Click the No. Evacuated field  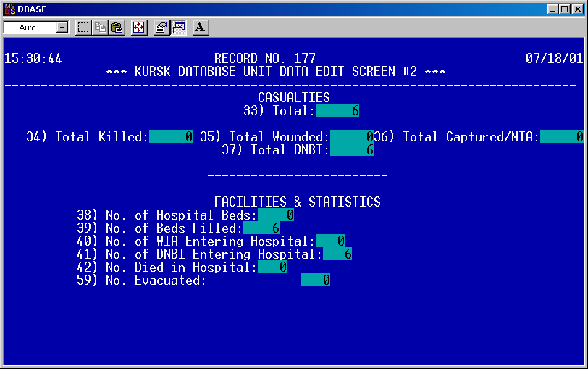pos(316,281)
